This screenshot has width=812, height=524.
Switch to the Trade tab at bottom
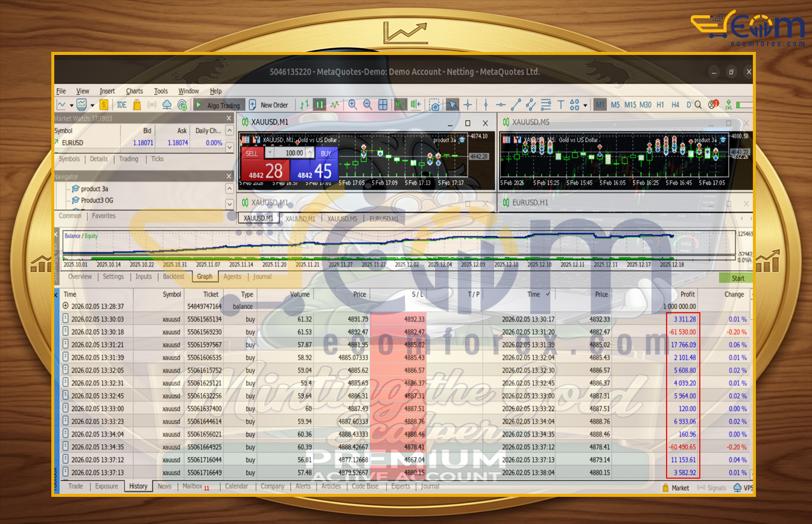[75, 486]
